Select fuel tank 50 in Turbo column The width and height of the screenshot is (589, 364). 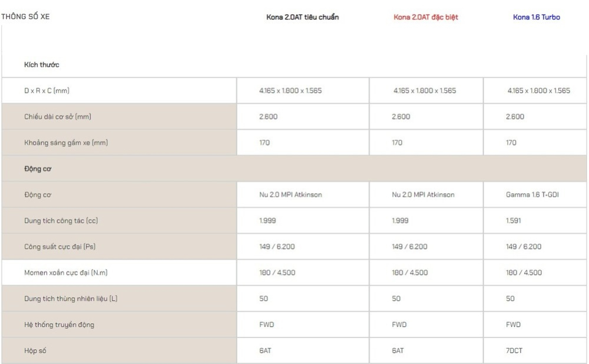[509, 299]
